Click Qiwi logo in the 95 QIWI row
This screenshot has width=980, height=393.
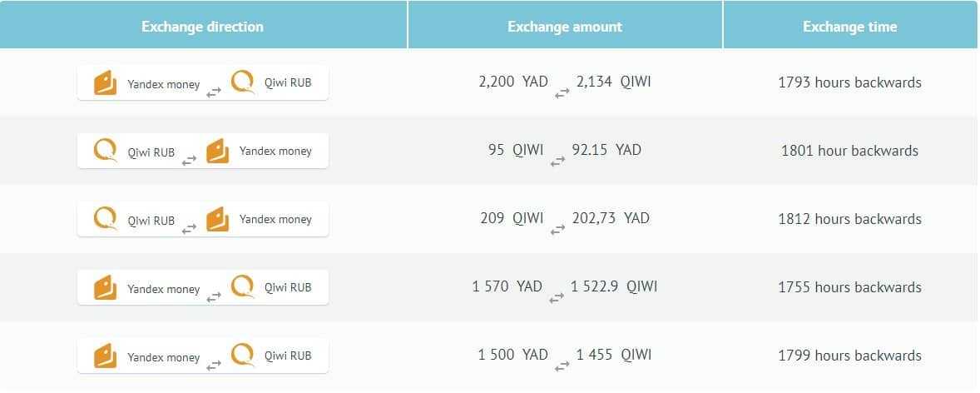click(x=105, y=151)
